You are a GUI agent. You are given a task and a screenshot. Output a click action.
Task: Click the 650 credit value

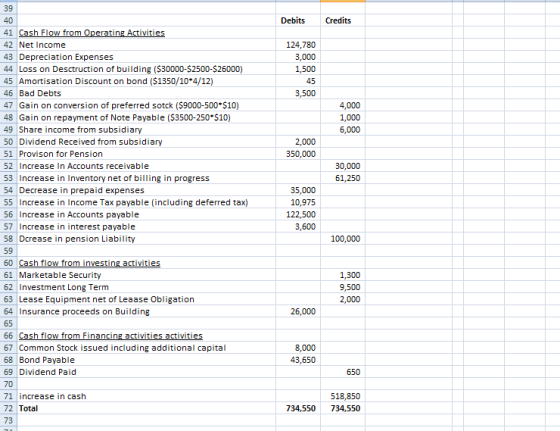click(x=354, y=372)
